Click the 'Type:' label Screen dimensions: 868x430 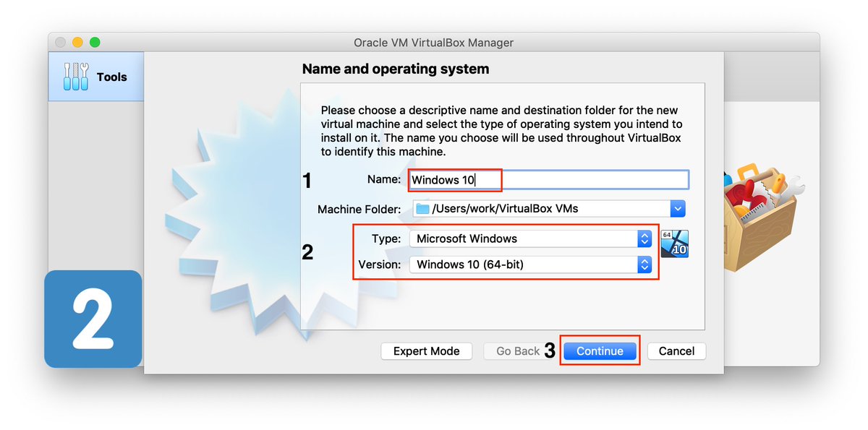point(386,238)
